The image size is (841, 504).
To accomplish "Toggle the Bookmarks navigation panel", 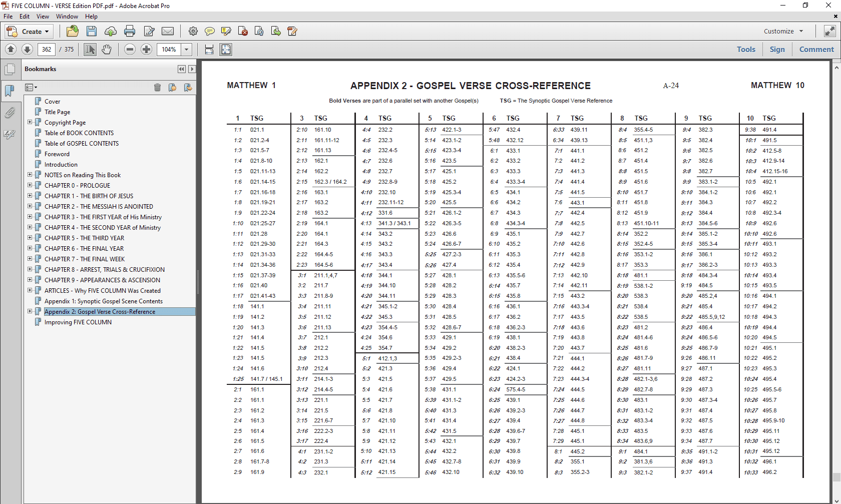I will pos(10,91).
